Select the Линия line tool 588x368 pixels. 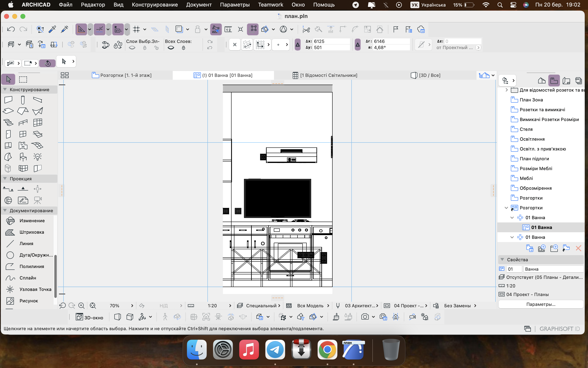pos(27,243)
